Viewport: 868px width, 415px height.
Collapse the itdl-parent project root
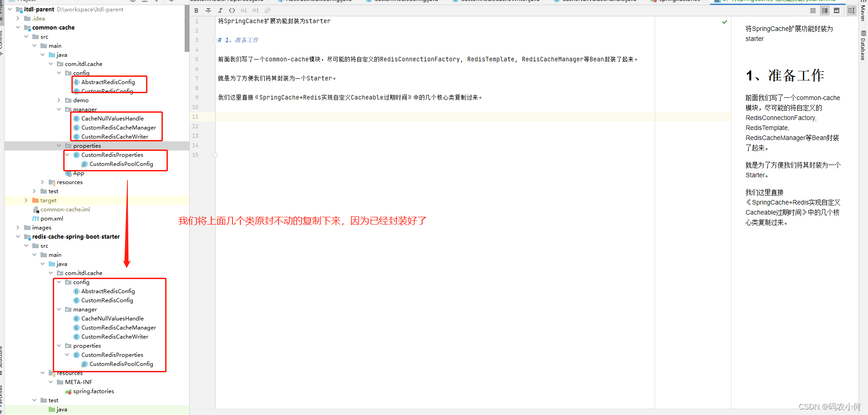coord(10,9)
